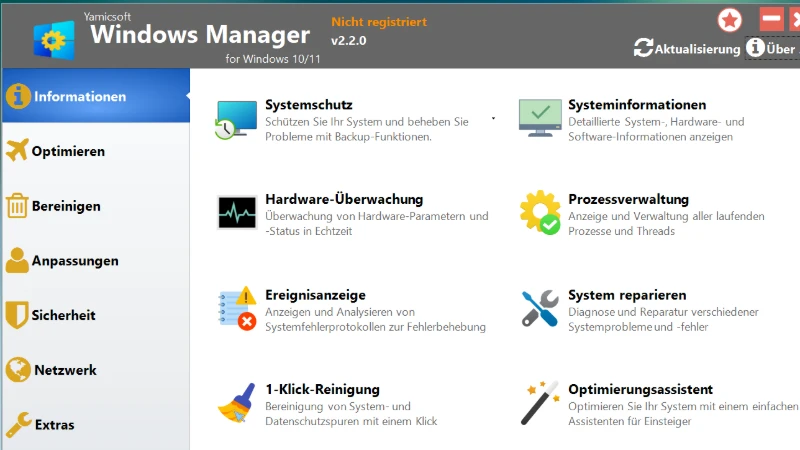The width and height of the screenshot is (800, 450).
Task: Open the Bereinigen section
Action: [x=96, y=206]
